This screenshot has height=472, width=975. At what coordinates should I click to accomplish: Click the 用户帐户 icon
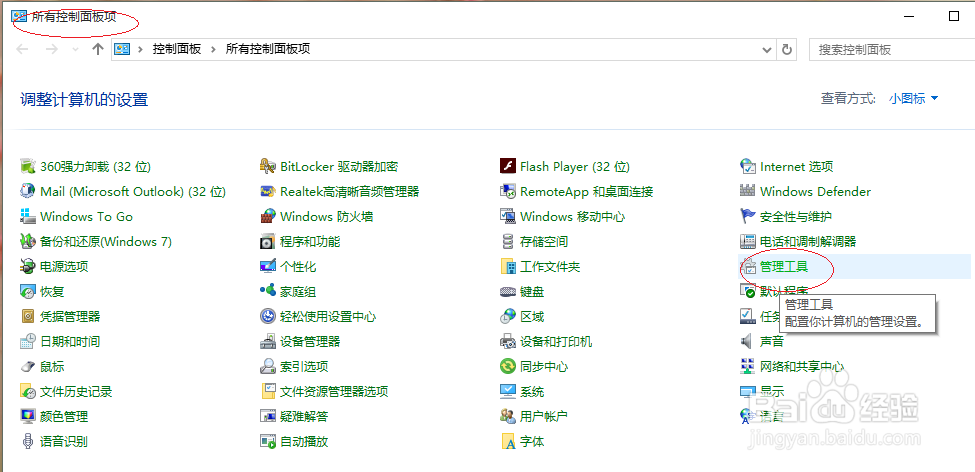click(x=508, y=416)
